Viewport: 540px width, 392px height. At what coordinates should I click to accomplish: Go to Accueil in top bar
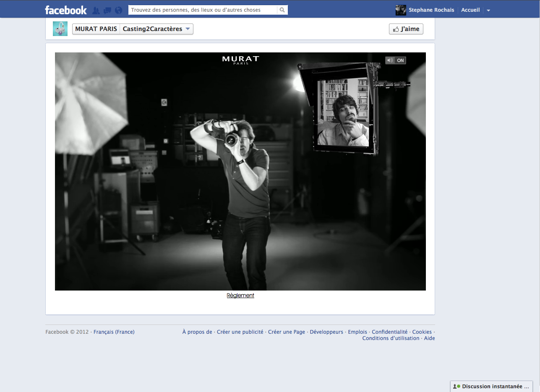click(x=470, y=10)
